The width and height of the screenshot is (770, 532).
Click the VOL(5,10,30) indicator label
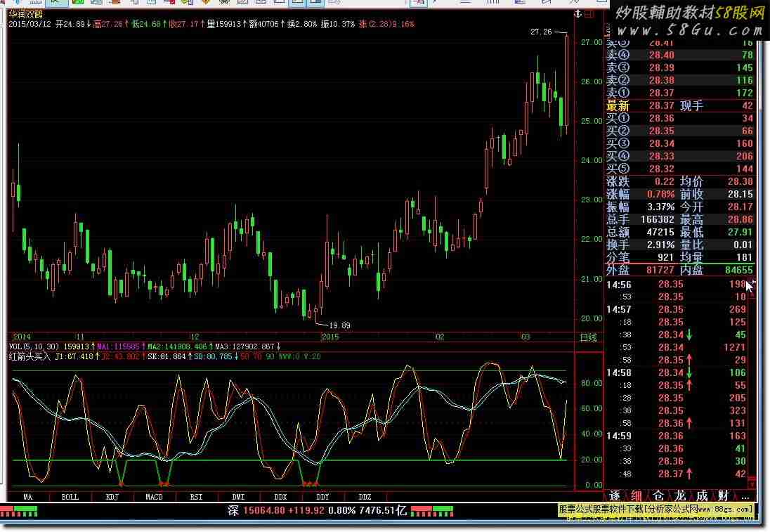[x=34, y=346]
